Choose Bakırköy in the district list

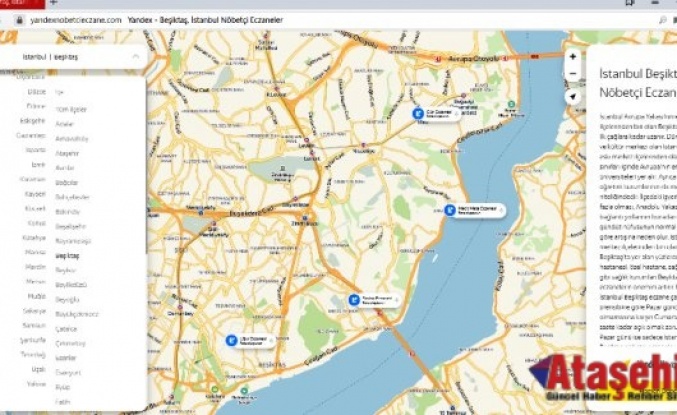68,212
